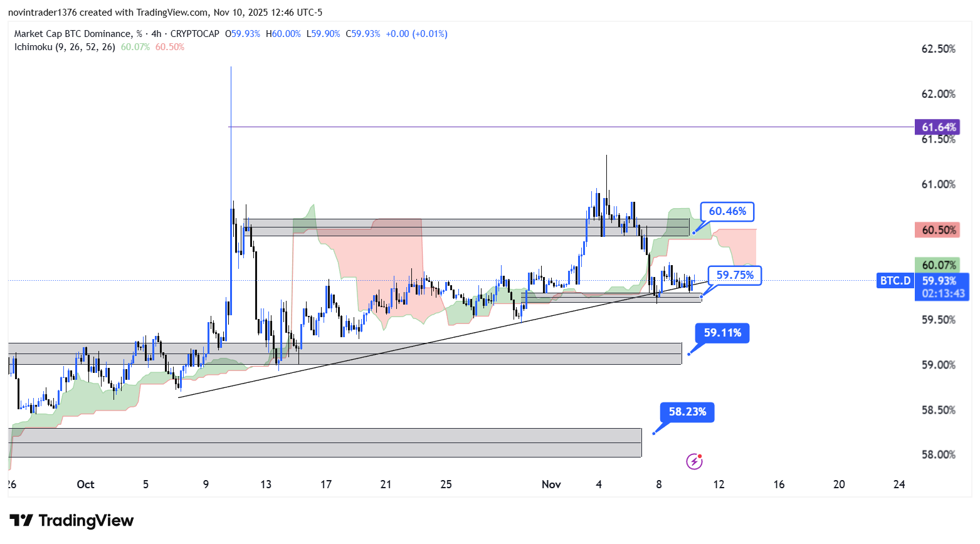The height and width of the screenshot is (544, 980).
Task: Click the 59.11% blue callout
Action: pyautogui.click(x=722, y=333)
